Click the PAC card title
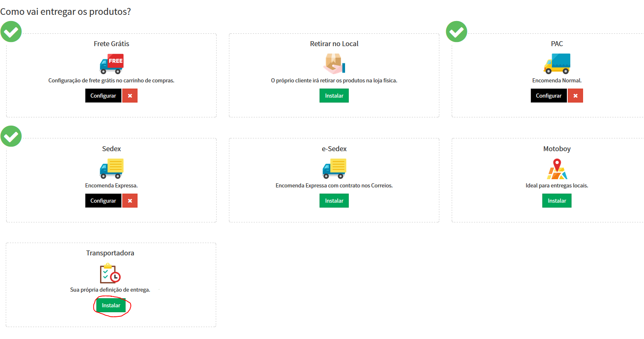 coord(557,44)
